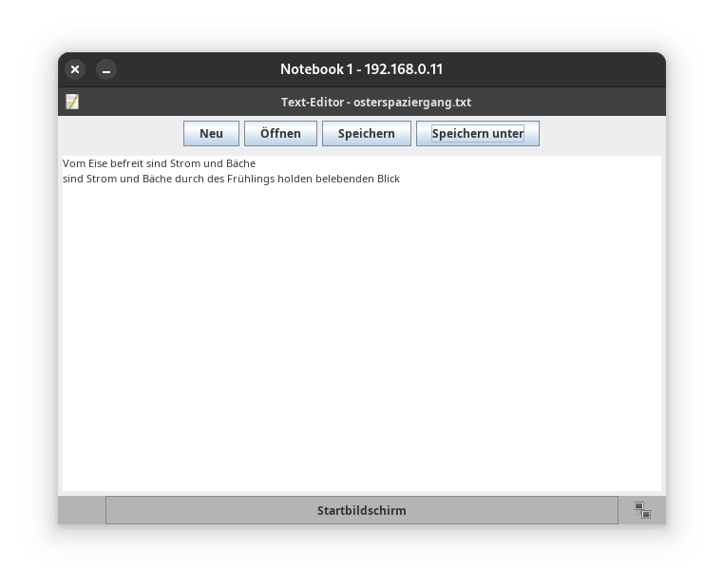Viewport: 724px width, 588px height.
Task: Click the window switcher icon at bottom right
Action: pyautogui.click(x=642, y=510)
